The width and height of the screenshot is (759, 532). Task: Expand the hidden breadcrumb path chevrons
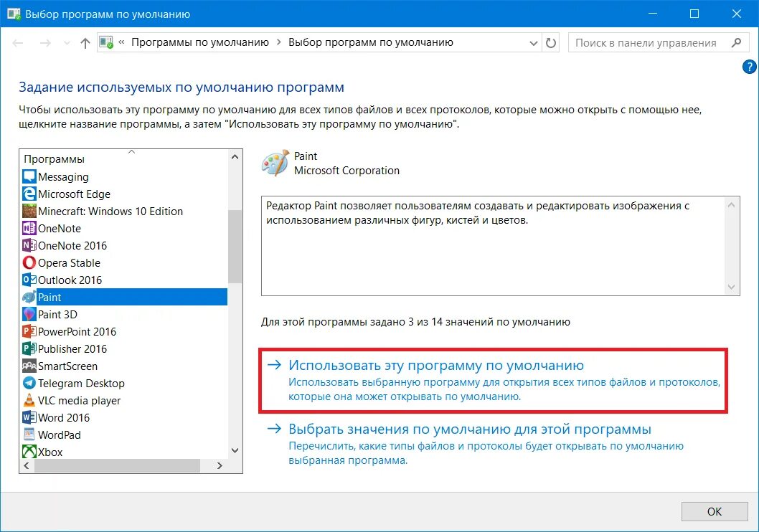tap(121, 42)
